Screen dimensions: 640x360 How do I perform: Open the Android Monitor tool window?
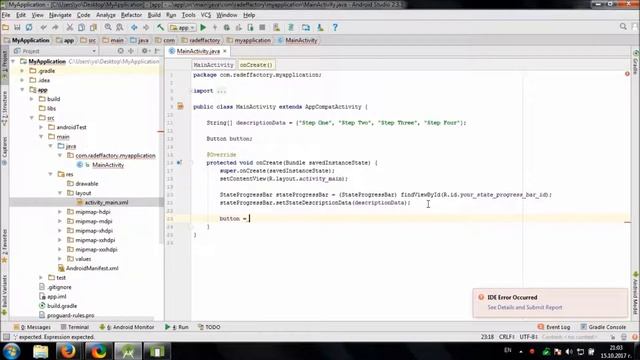click(127, 327)
